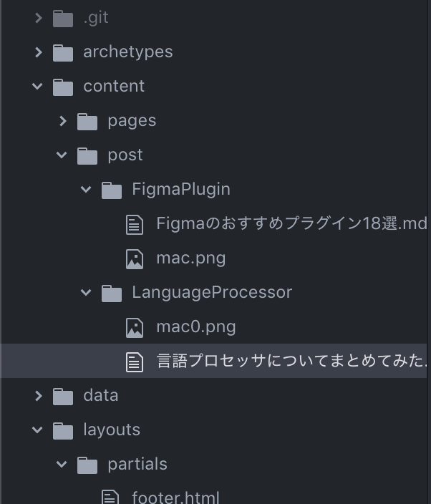Click the .git folder icon

pyautogui.click(x=63, y=19)
